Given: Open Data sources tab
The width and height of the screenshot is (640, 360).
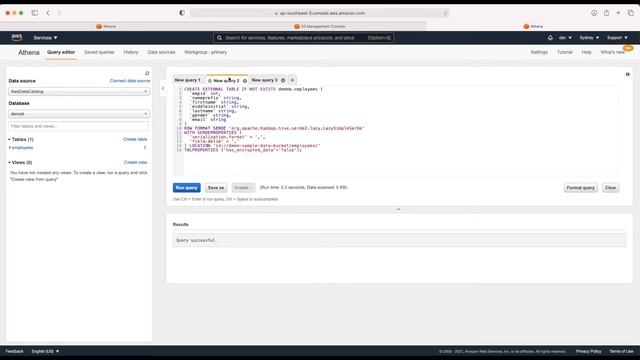Looking at the screenshot, I should point(161,52).
